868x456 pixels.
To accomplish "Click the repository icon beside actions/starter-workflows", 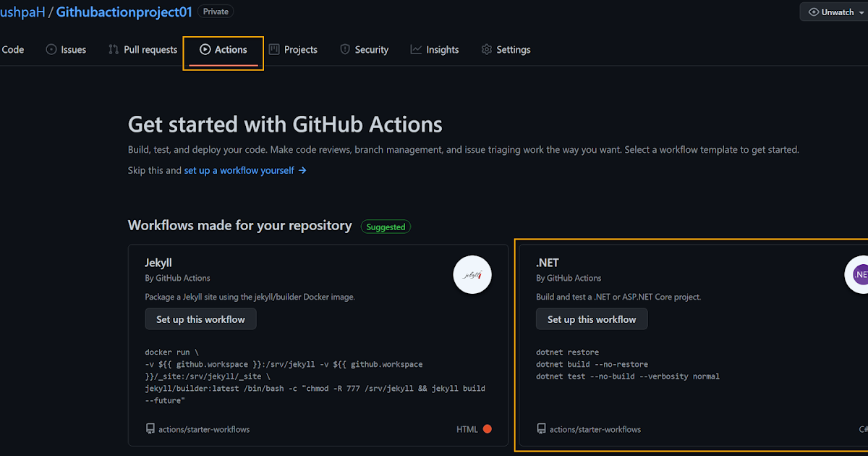I will [150, 428].
